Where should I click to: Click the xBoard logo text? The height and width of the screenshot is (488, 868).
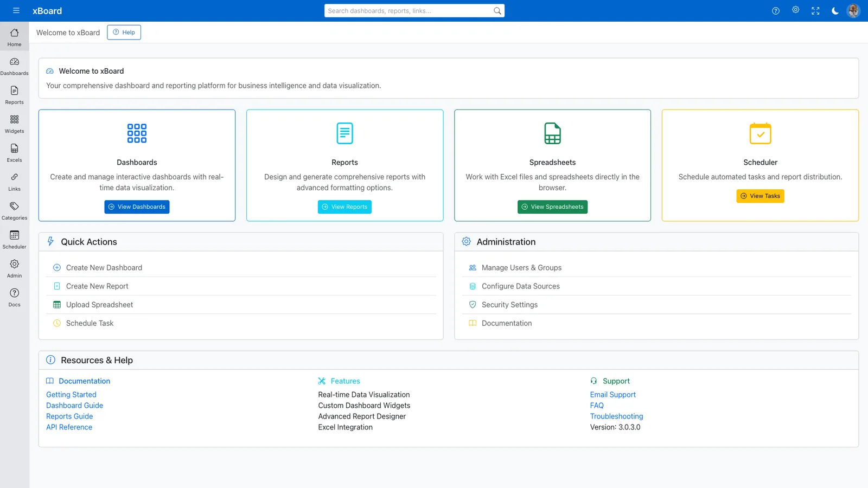pos(47,11)
